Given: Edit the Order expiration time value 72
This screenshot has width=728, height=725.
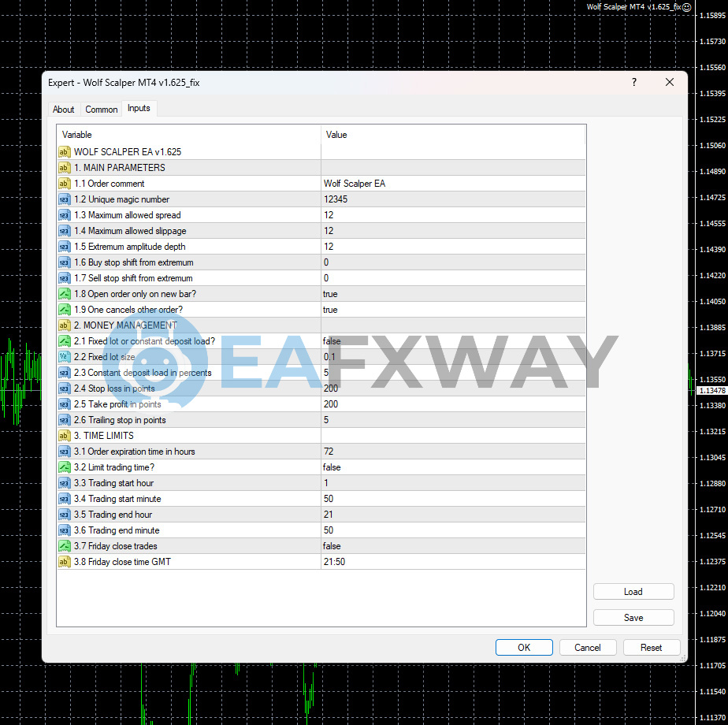Looking at the screenshot, I should coord(453,452).
